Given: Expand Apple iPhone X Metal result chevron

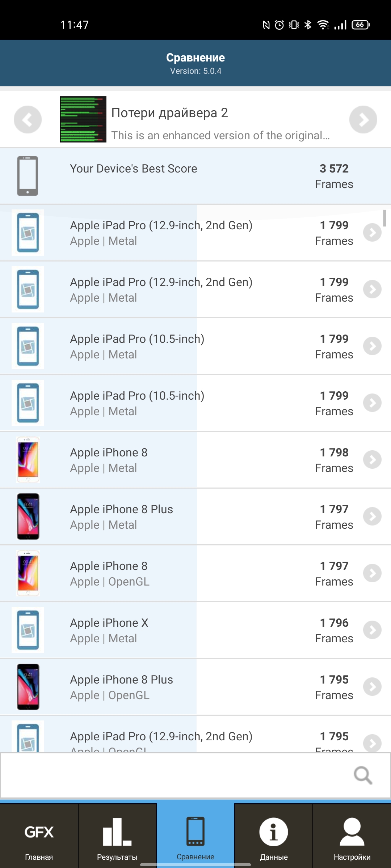Looking at the screenshot, I should pos(372,630).
